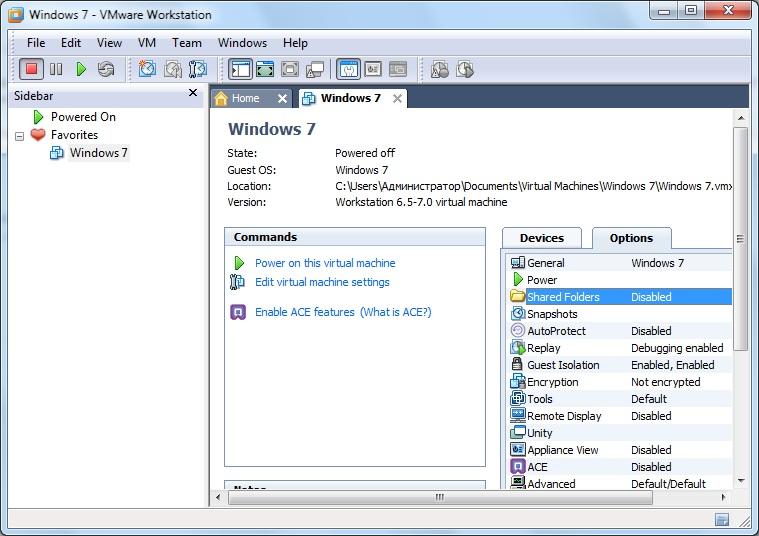The image size is (759, 536).
Task: Click the Reset virtual machine toolbar icon
Action: (106, 69)
